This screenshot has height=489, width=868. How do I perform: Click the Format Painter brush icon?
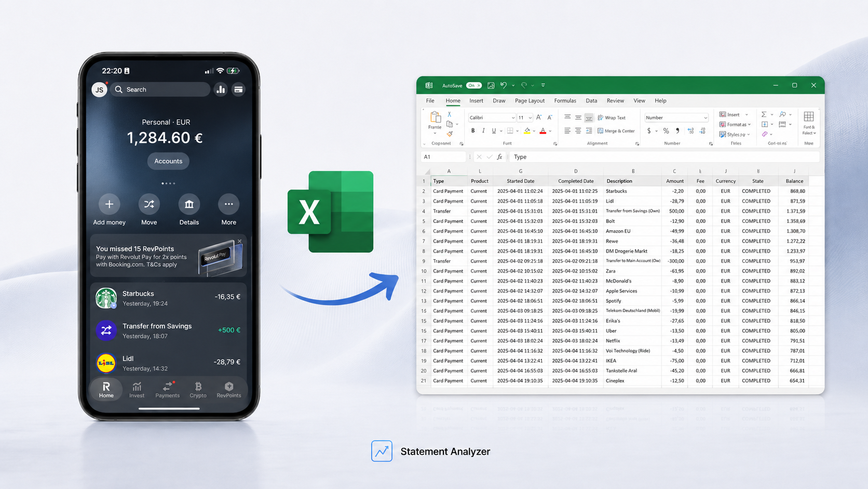point(450,134)
